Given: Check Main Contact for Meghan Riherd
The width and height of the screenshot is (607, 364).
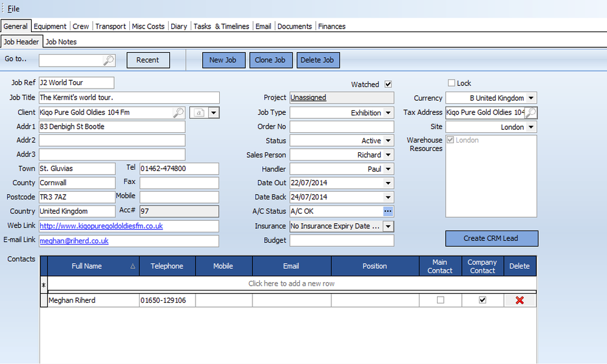Looking at the screenshot, I should [x=440, y=300].
